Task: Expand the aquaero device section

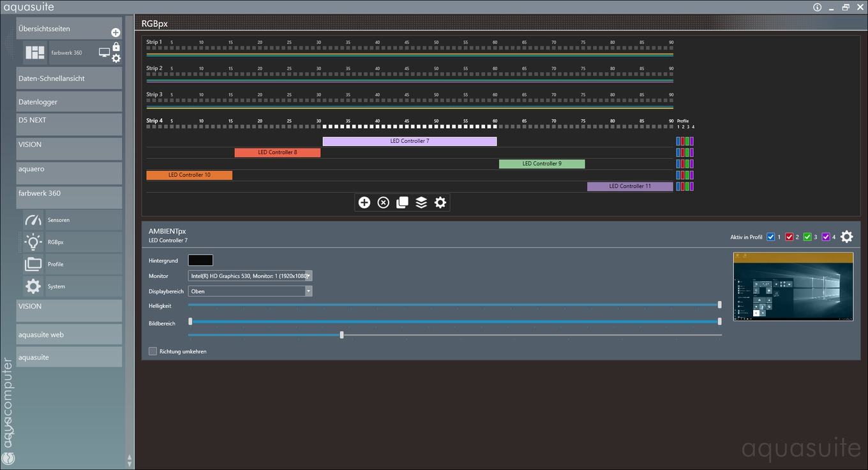Action: 69,173
